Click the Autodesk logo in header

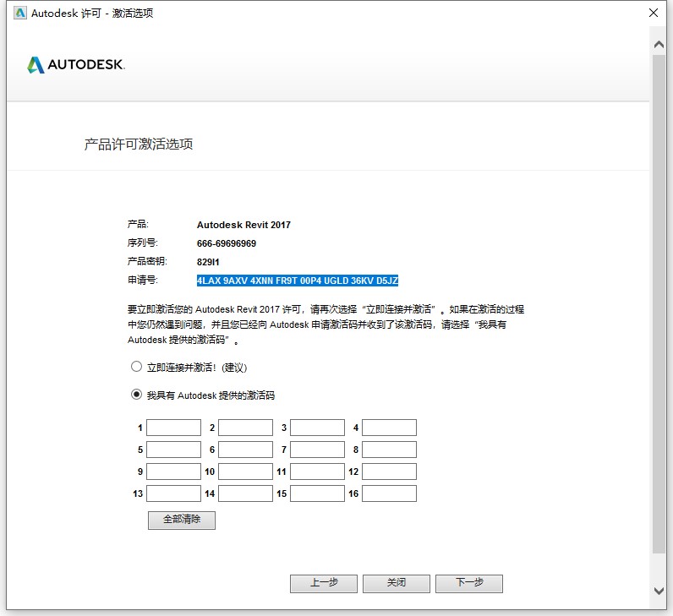pyautogui.click(x=76, y=65)
